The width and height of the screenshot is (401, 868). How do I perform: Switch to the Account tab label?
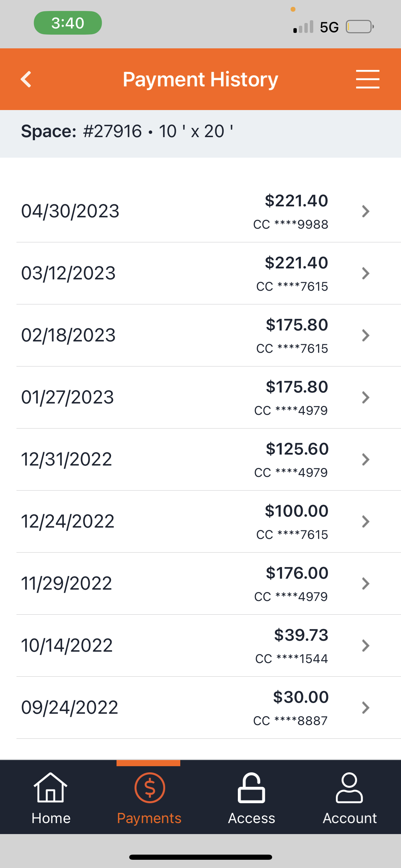tap(350, 818)
